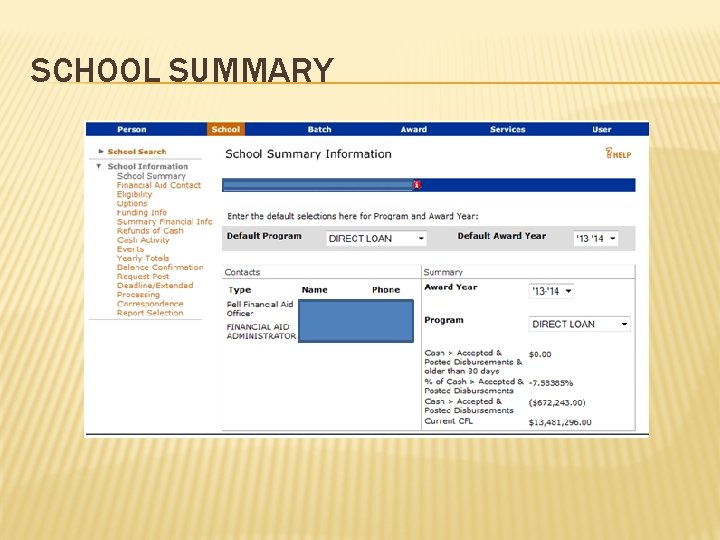Click the Type column header in Contacts
Screen dimensions: 720x540
[x=240, y=290]
